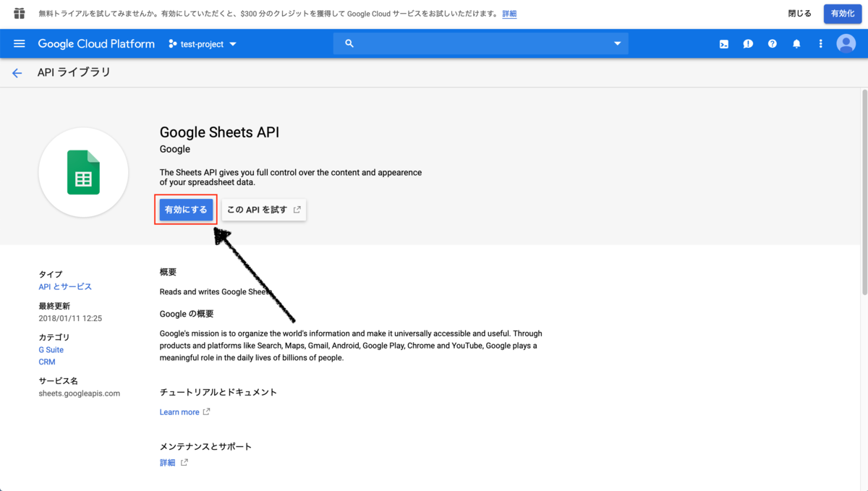Click the この API を試す button
Screen dimensions: 868x491
pos(263,210)
